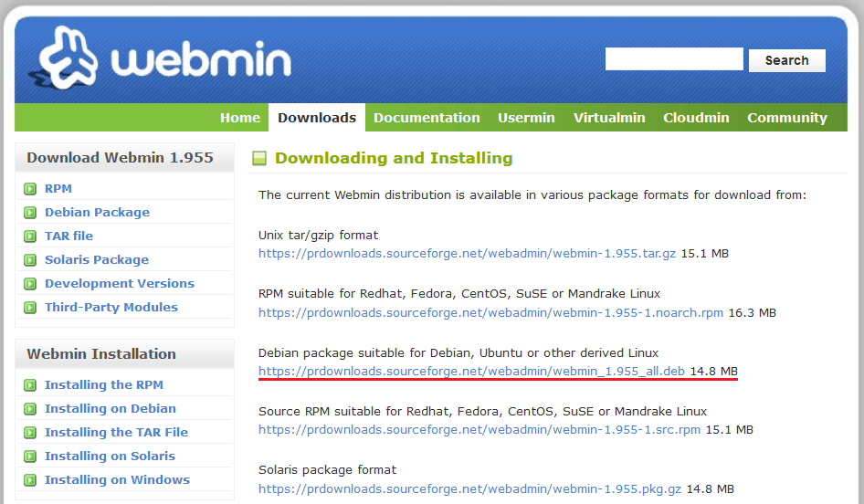This screenshot has height=504, width=864.
Task: Open the RPM sidebar link
Action: point(58,188)
